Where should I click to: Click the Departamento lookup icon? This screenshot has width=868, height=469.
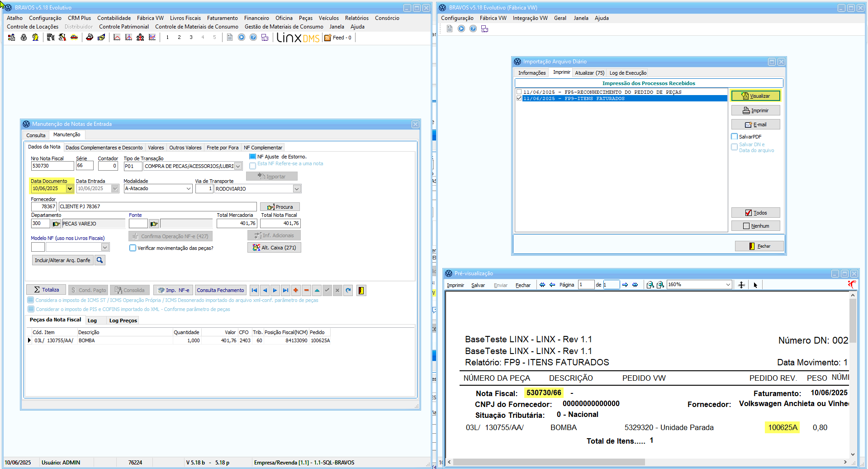tap(56, 224)
